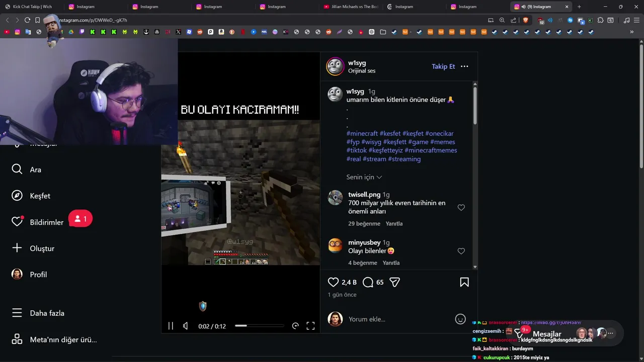Image resolution: width=644 pixels, height=362 pixels.
Task: Click the video replay speed icon
Action: click(x=295, y=326)
